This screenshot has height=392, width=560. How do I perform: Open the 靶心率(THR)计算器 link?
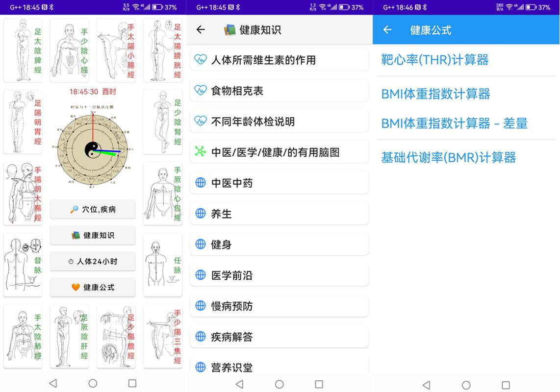(x=435, y=60)
